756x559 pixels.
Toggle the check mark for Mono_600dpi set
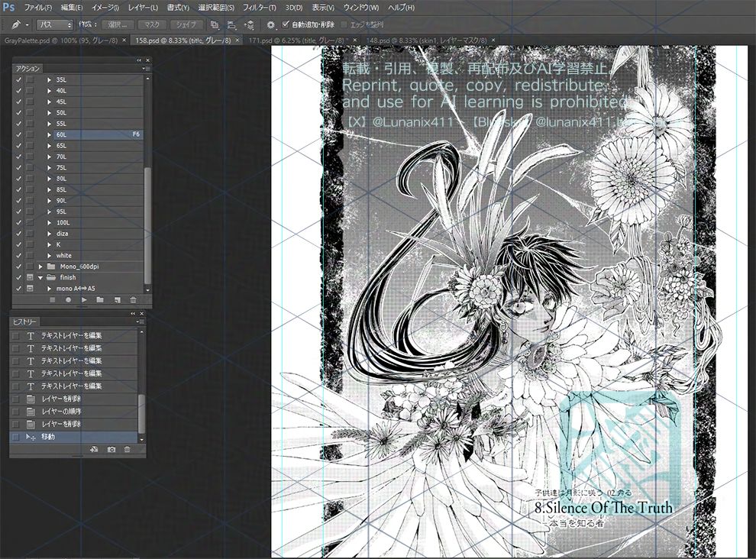(x=19, y=267)
